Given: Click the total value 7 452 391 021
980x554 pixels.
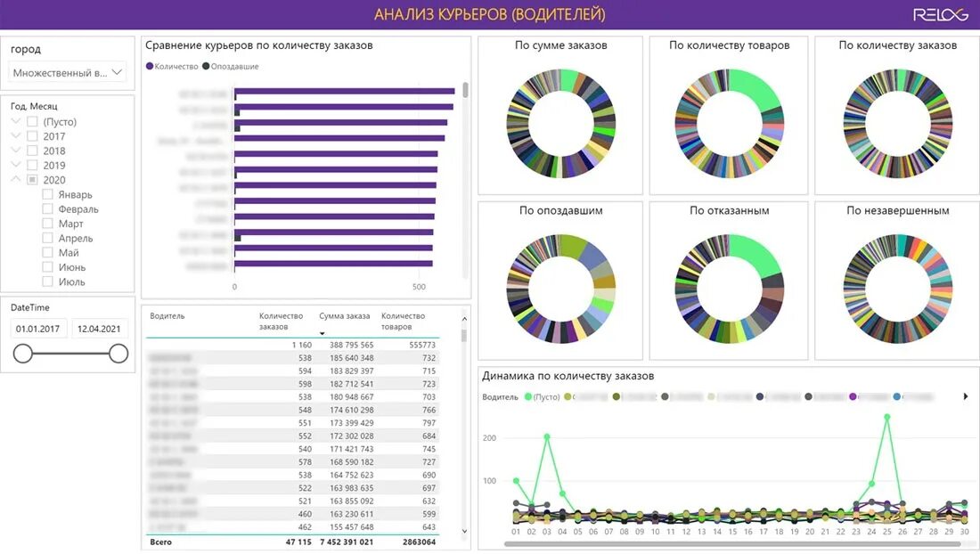Looking at the screenshot, I should click(347, 542).
